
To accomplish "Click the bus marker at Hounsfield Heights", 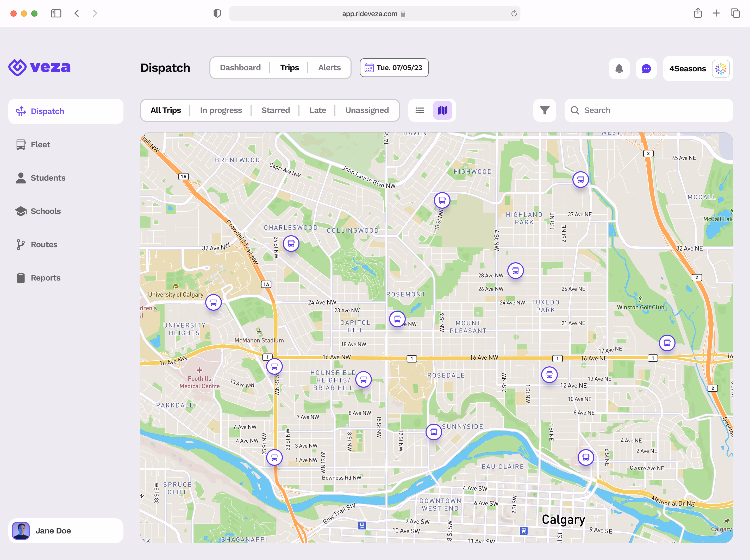I will (x=364, y=379).
